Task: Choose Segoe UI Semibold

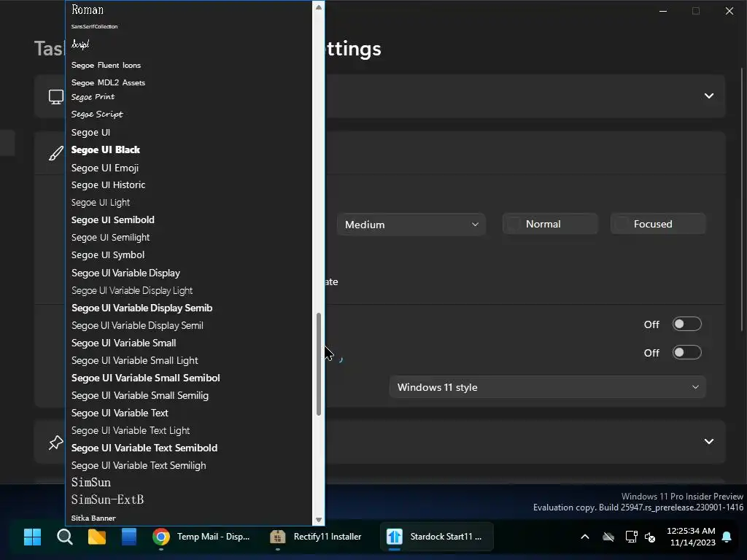Action: [x=189, y=219]
